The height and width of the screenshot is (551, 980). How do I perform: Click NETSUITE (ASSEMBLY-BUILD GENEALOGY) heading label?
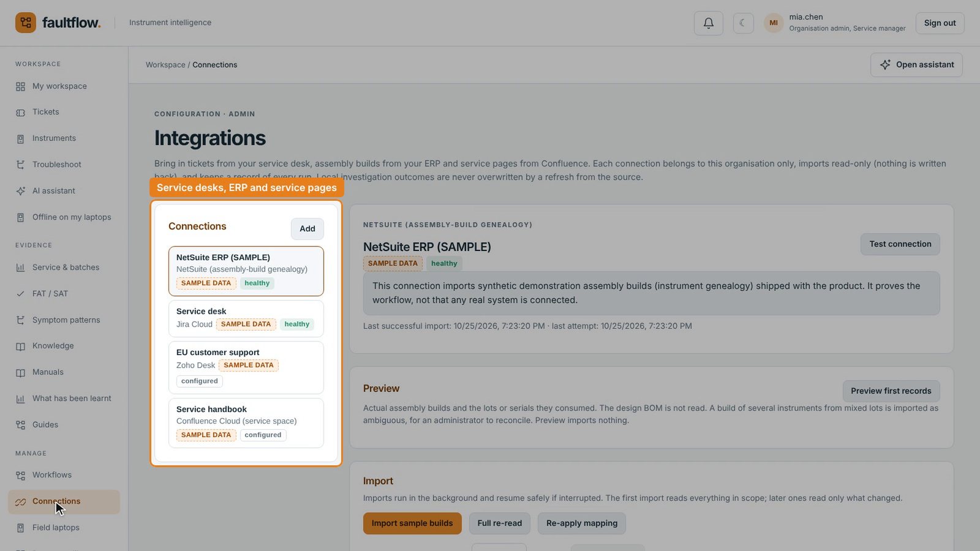point(448,225)
